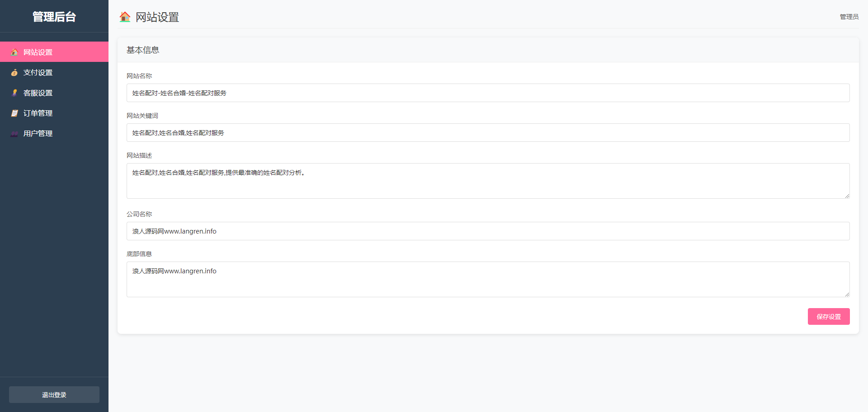Image resolution: width=868 pixels, height=412 pixels.
Task: Click the 网站描述 field label
Action: pyautogui.click(x=139, y=155)
